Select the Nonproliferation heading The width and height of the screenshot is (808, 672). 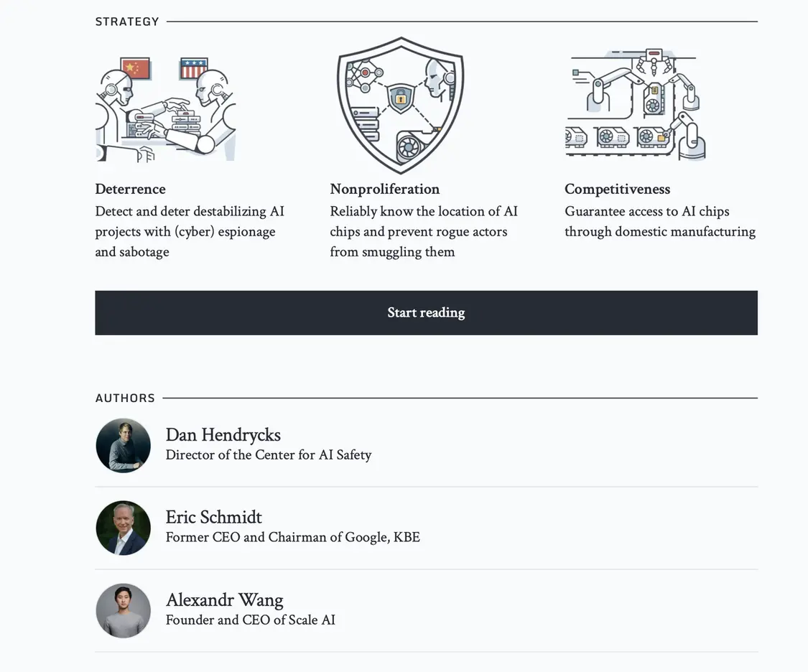coord(385,189)
